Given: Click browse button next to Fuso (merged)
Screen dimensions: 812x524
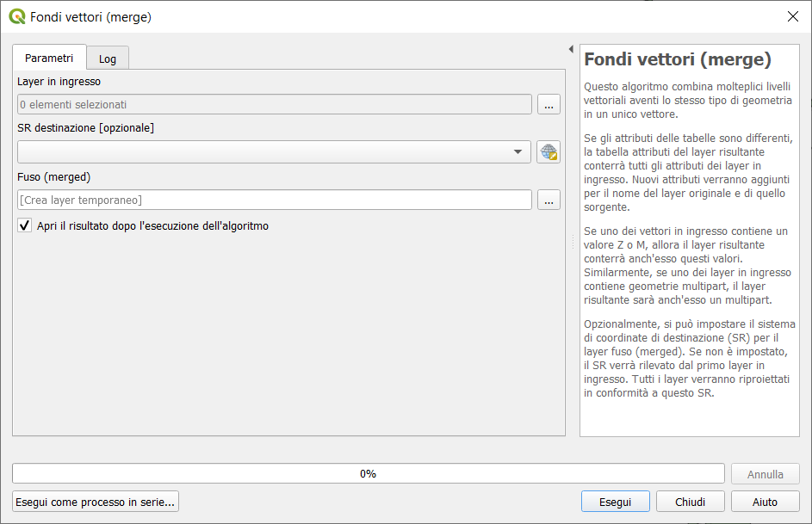Looking at the screenshot, I should (x=549, y=200).
